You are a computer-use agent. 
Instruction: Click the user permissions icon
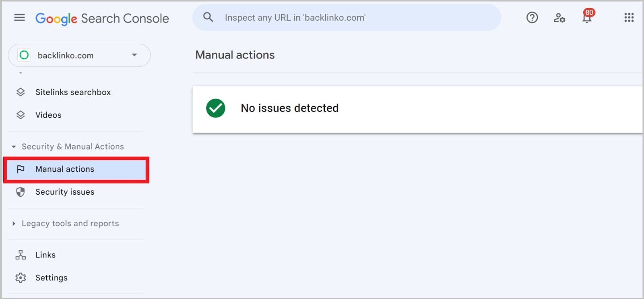(559, 18)
